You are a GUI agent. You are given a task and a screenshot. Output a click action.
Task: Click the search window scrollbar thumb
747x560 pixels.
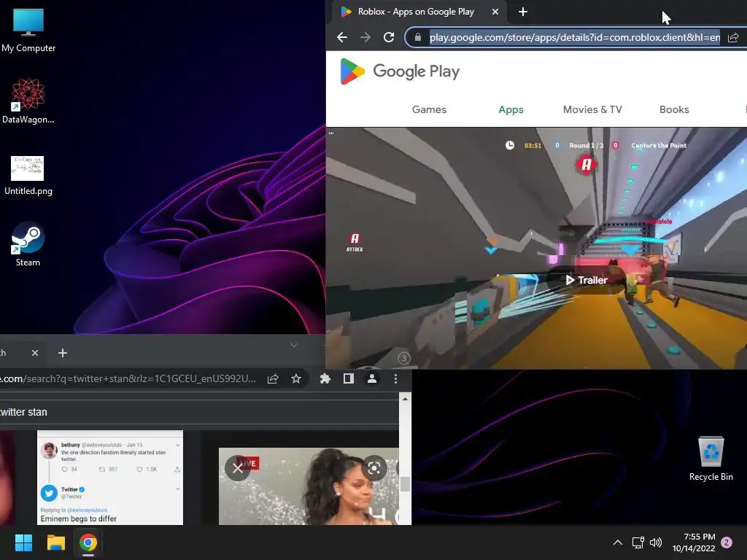point(405,484)
